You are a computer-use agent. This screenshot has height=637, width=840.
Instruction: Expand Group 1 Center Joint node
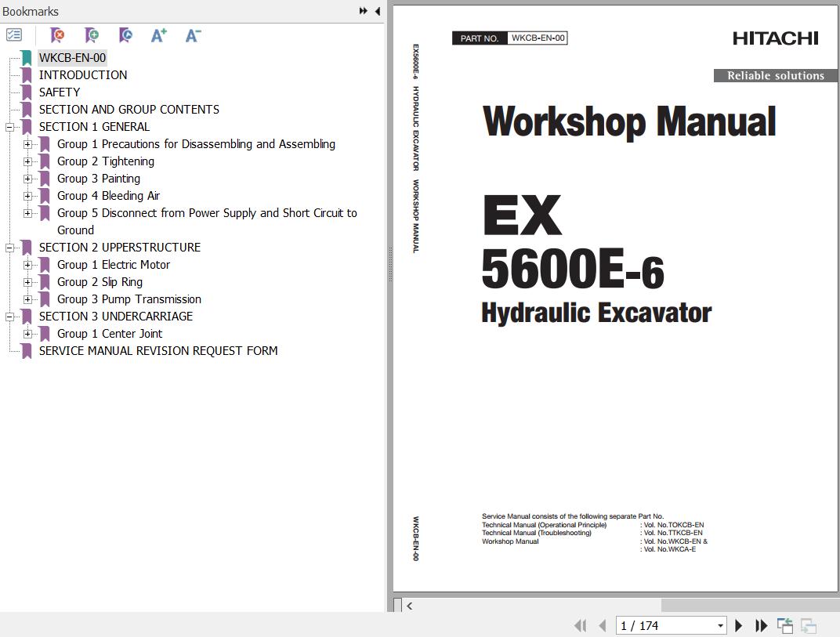click(27, 334)
